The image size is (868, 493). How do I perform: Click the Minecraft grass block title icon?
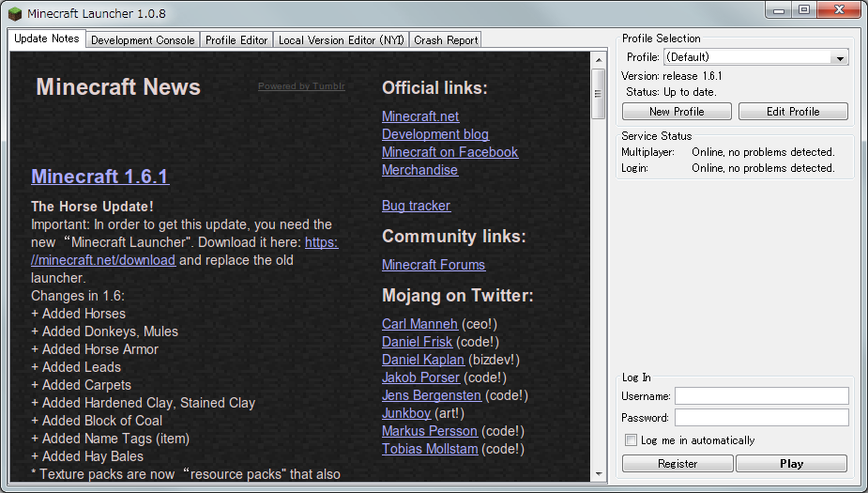16,13
